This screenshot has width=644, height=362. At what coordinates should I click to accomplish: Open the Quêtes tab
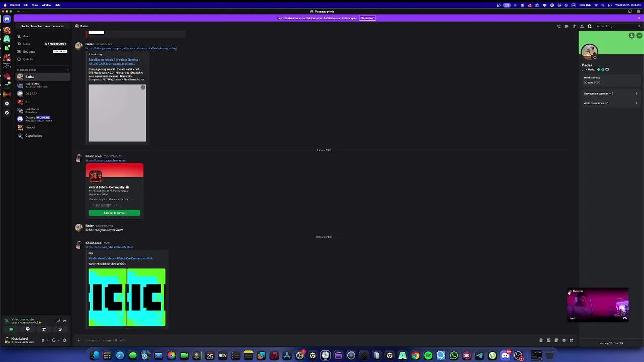click(43, 59)
